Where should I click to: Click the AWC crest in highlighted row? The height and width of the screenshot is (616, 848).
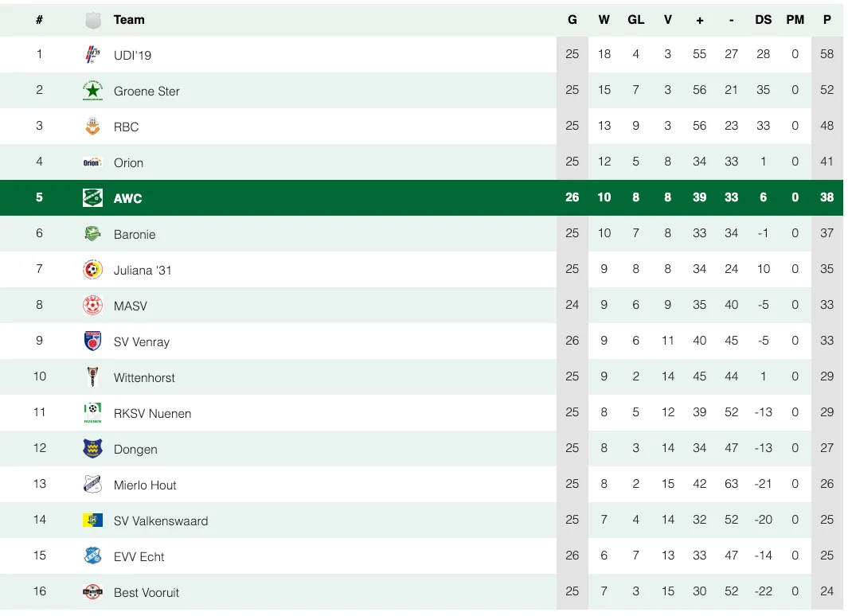[x=93, y=197]
